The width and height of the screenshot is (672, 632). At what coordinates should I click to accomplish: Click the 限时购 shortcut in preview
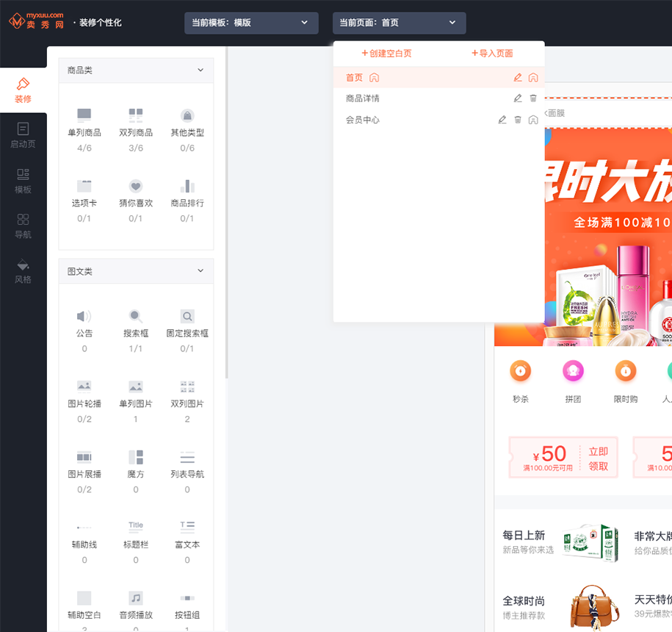coord(626,381)
